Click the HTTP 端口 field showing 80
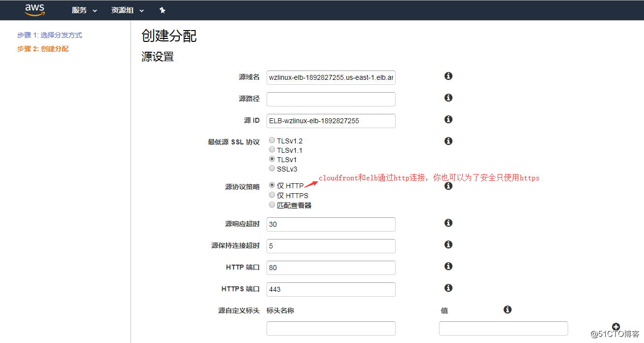This screenshot has width=644, height=343. [x=331, y=268]
